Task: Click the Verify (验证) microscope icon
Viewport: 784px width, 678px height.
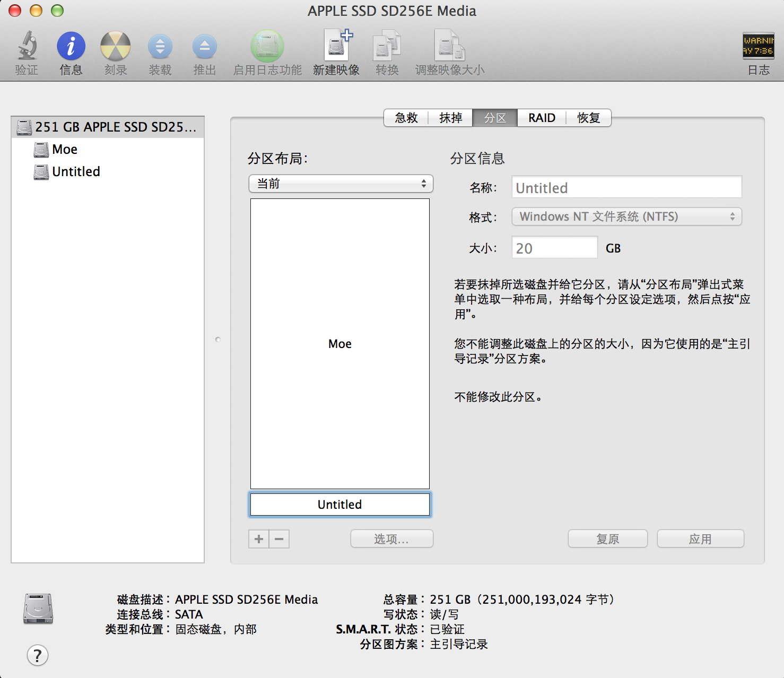Action: click(27, 46)
